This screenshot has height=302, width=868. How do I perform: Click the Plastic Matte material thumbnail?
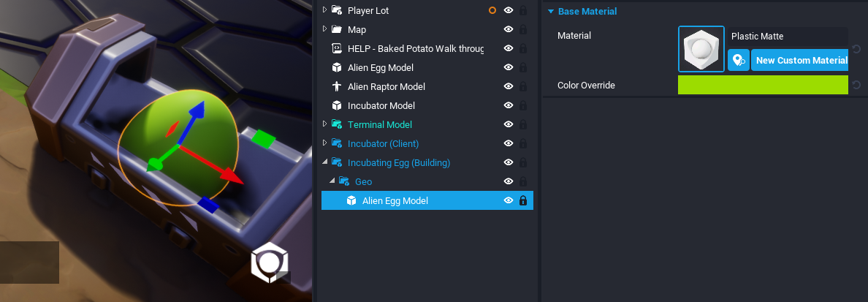coord(701,49)
